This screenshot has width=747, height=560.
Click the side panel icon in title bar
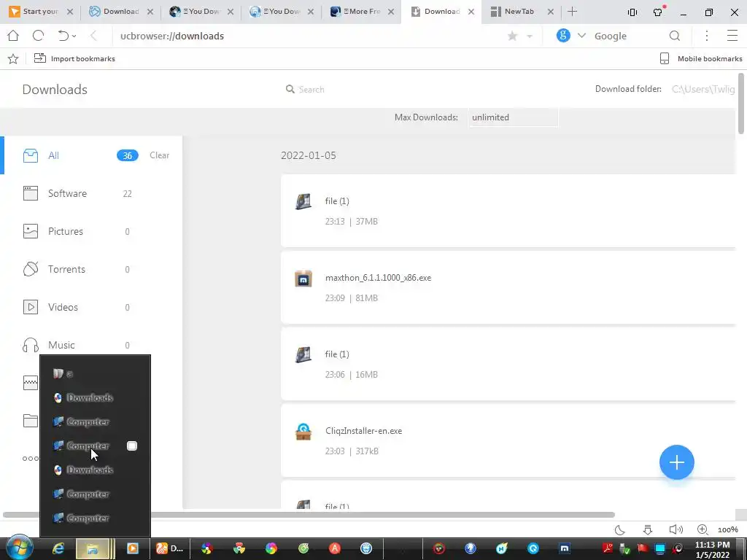pos(632,12)
